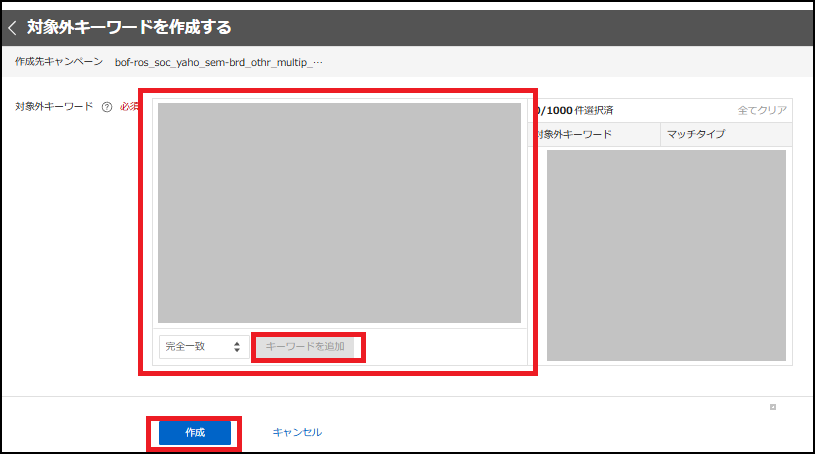Click the blue 作成 button
815x454 pixels.
tap(195, 432)
